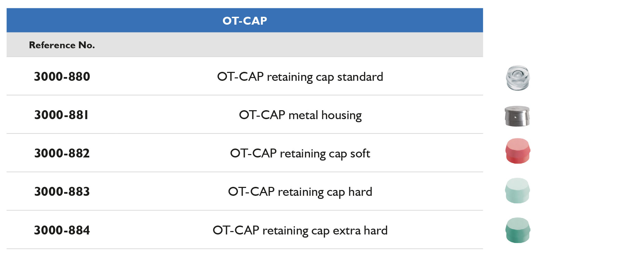Screen dimensions: 644x255
Task: Click the red soft retaining cap image
Action: pyautogui.click(x=518, y=151)
